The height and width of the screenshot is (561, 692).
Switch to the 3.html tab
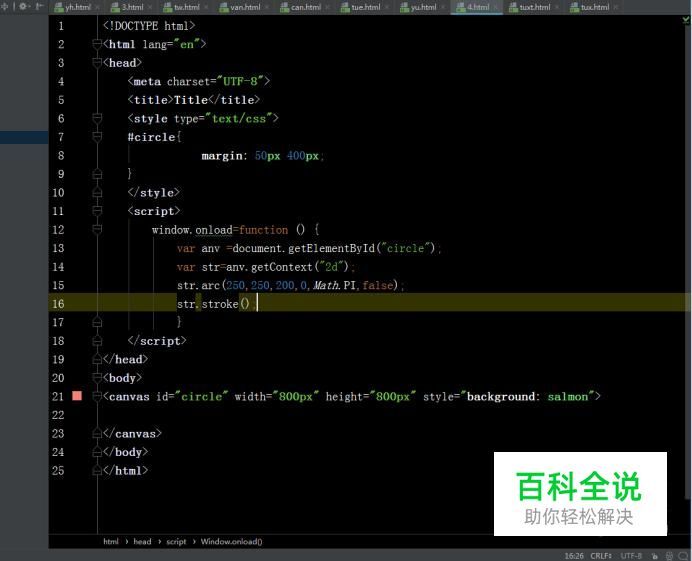(132, 7)
